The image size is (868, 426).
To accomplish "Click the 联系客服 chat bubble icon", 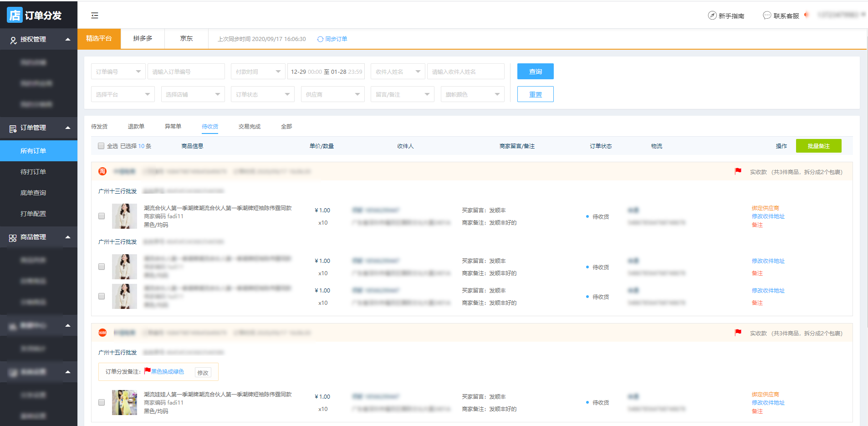I will (x=767, y=15).
